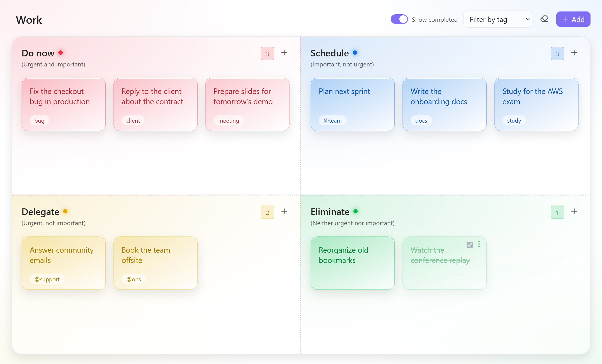Viewport: 602px width, 364px height.
Task: Open the Prepare slides for tomorrow's demo card
Action: [247, 104]
